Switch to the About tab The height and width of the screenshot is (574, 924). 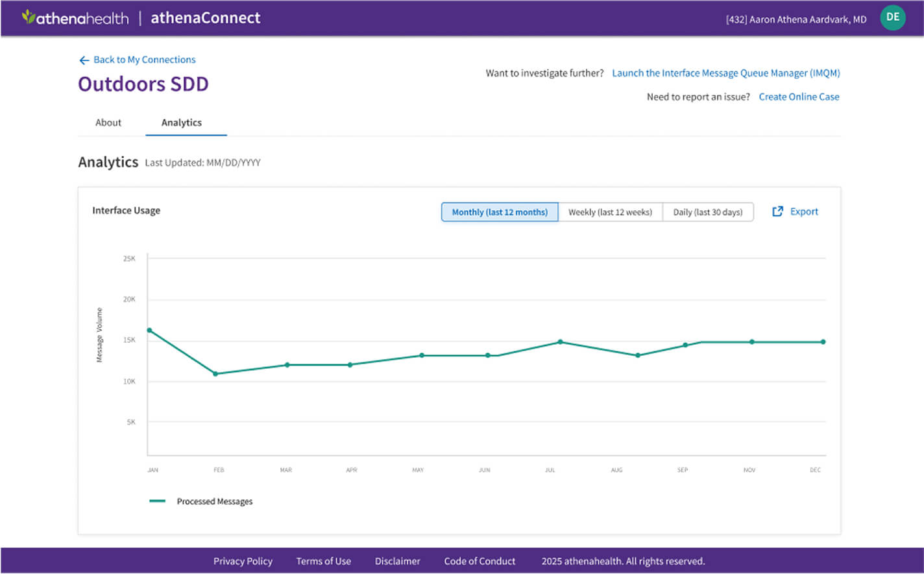[x=108, y=123]
